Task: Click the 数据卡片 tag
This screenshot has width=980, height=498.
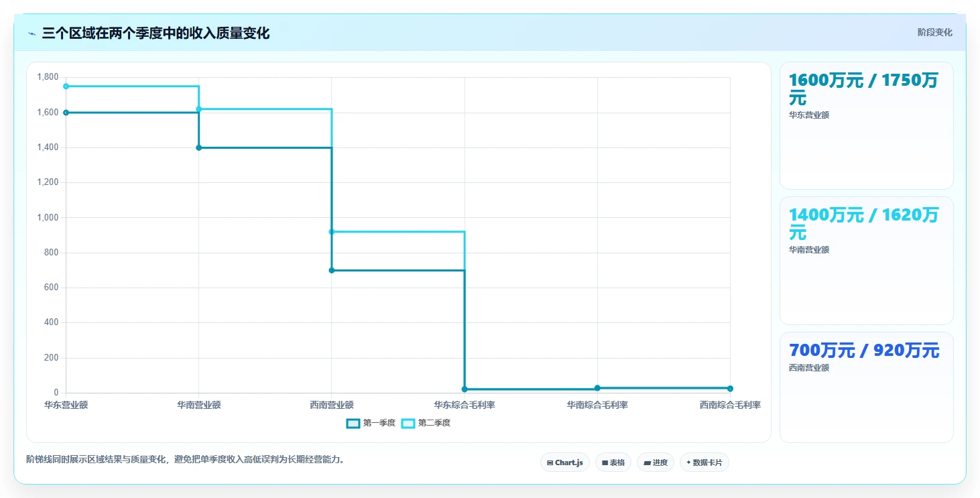Action: (x=705, y=462)
